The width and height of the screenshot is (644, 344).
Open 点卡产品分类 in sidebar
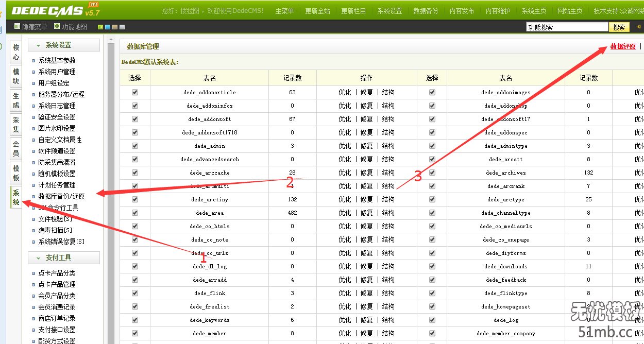tap(57, 273)
